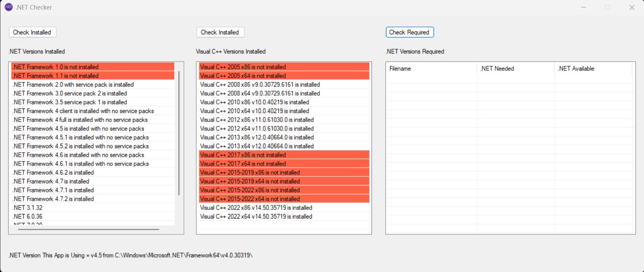Select Visual C++ 2022 x64 v14.50.35719 entry

256,217
